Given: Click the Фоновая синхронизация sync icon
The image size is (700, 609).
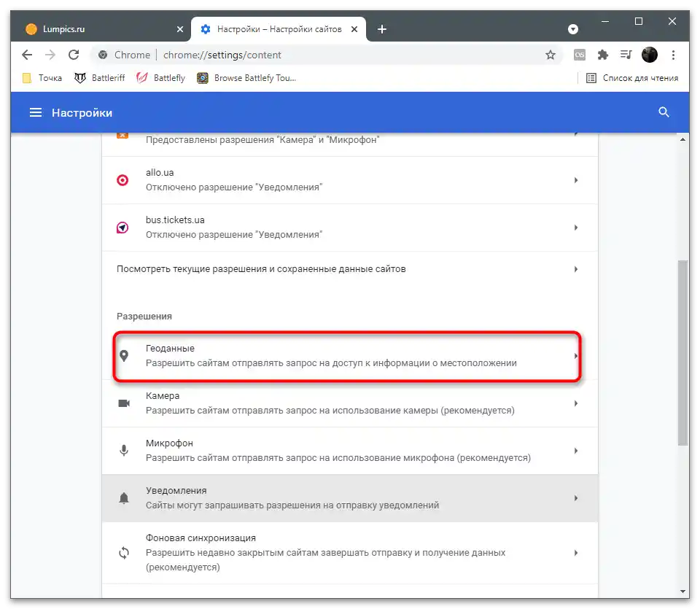Looking at the screenshot, I should point(124,553).
